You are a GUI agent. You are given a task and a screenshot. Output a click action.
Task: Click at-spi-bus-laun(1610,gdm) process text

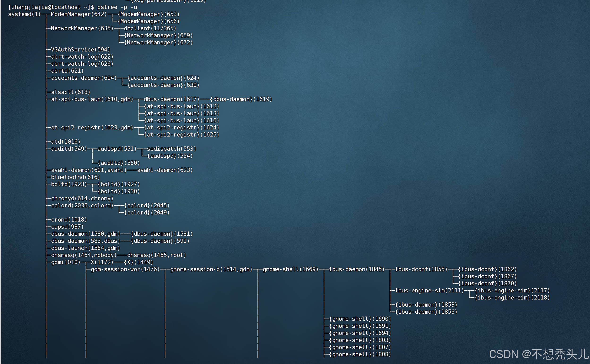coord(92,99)
